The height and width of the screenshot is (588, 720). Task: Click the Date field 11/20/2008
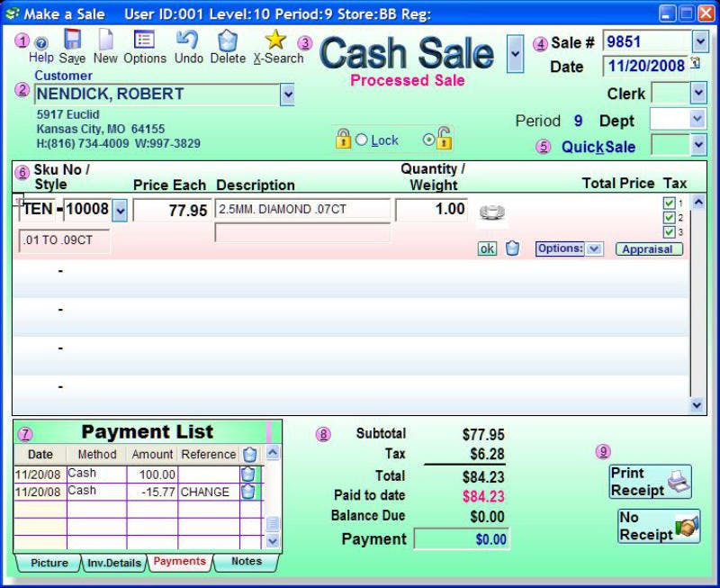645,66
